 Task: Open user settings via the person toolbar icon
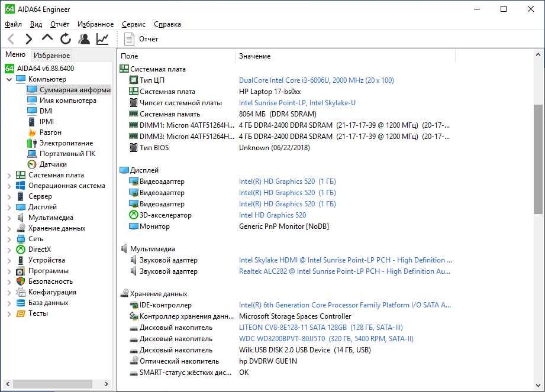84,39
